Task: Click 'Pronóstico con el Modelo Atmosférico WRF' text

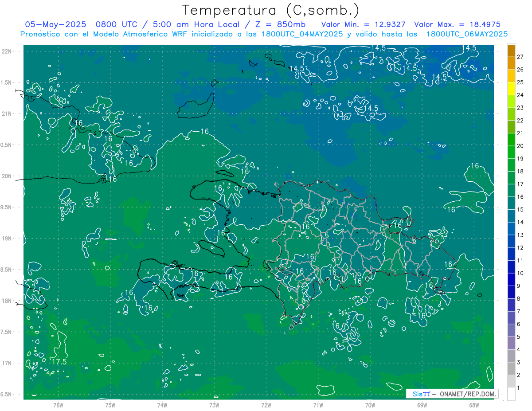Action: click(x=104, y=34)
